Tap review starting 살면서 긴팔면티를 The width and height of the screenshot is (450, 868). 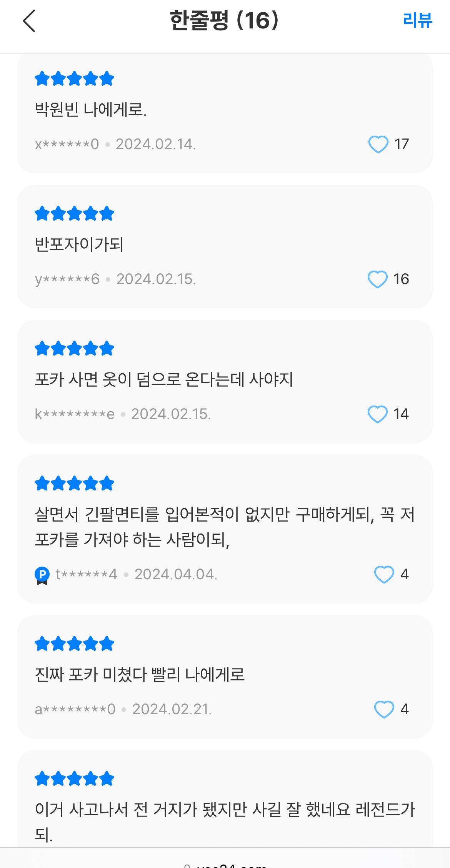225,527
